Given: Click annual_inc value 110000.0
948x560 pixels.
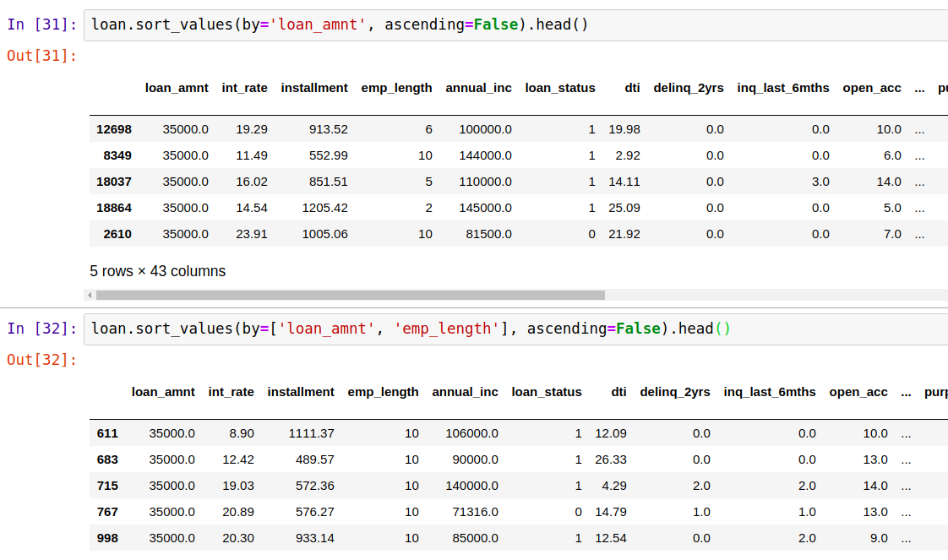Looking at the screenshot, I should click(485, 182).
